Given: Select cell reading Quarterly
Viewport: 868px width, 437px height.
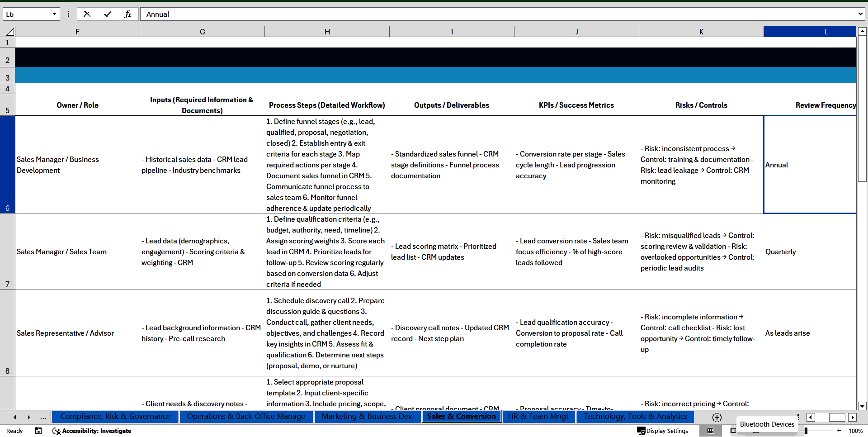Looking at the screenshot, I should point(810,252).
